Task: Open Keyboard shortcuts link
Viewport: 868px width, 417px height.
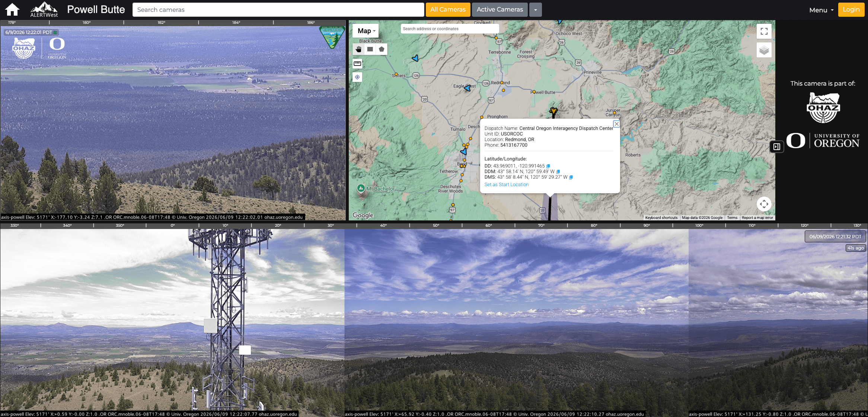Action: click(661, 218)
